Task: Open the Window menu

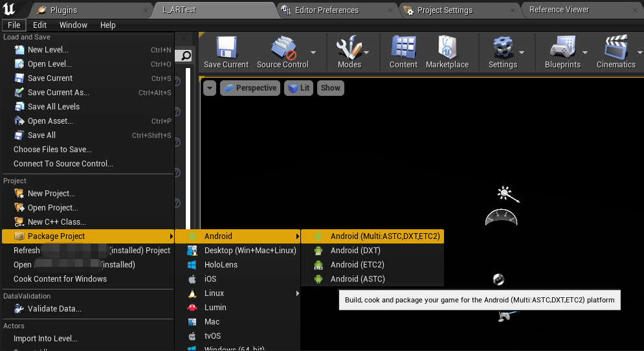Action: [x=73, y=25]
